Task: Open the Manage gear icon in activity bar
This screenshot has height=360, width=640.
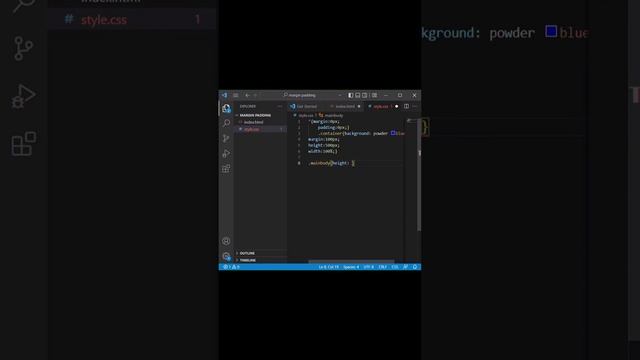Action: point(226,256)
